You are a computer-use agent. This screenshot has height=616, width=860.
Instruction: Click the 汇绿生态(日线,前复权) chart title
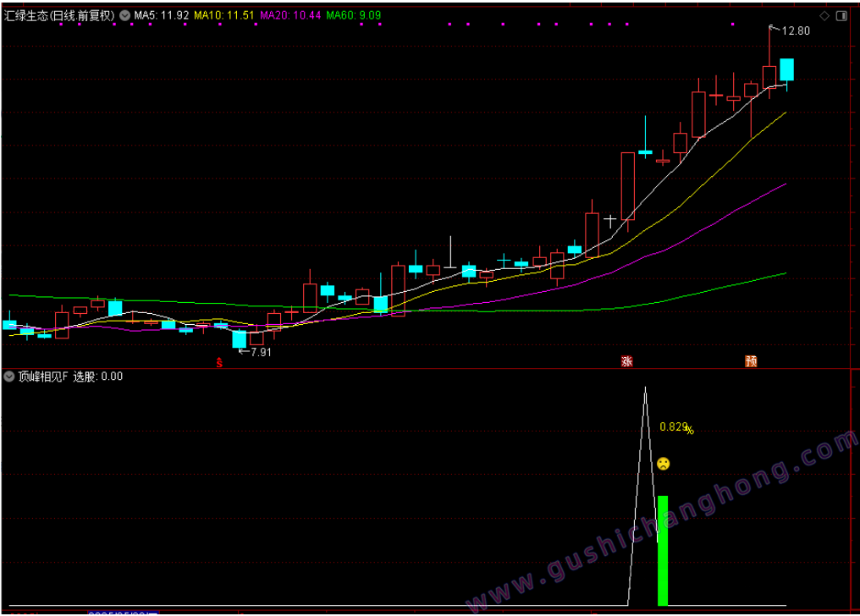pyautogui.click(x=60, y=15)
